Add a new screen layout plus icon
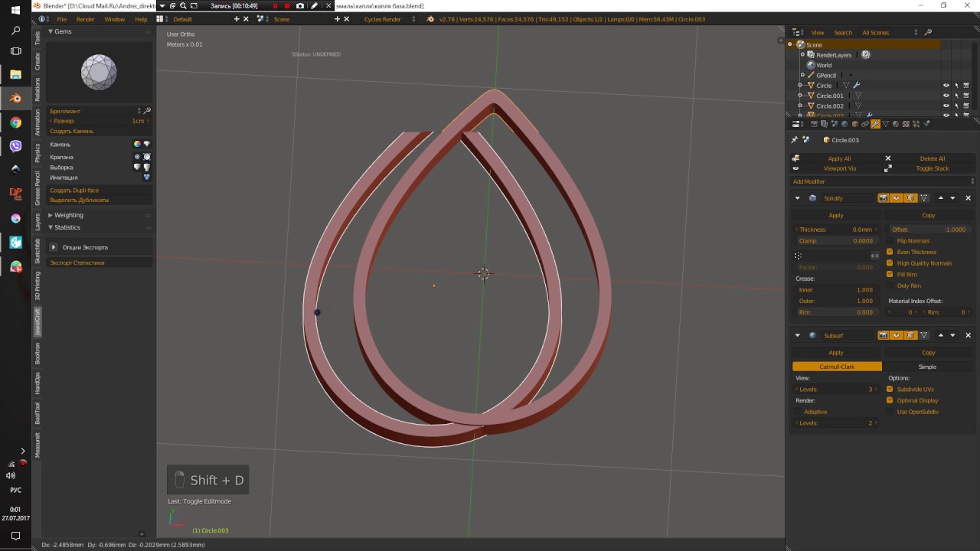Screen dimensions: 980x551 (236, 19)
